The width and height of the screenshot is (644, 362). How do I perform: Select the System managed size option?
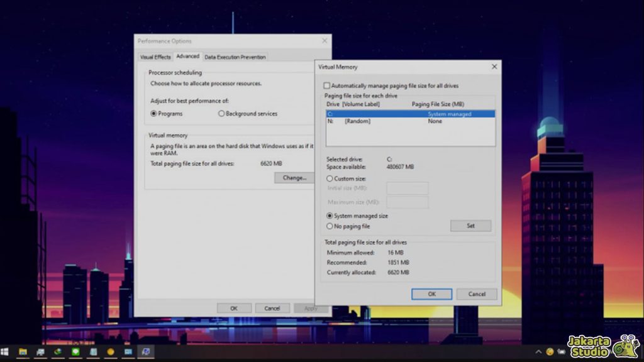(329, 216)
